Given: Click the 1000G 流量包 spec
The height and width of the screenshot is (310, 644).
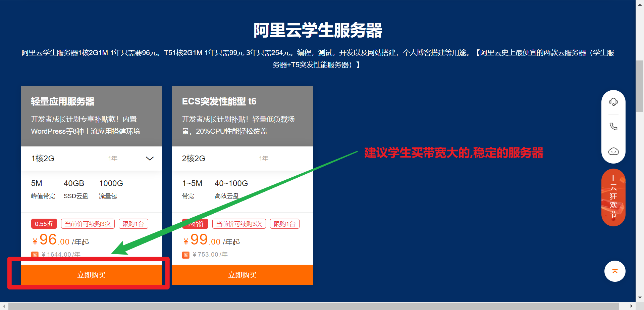Looking at the screenshot, I should (111, 189).
